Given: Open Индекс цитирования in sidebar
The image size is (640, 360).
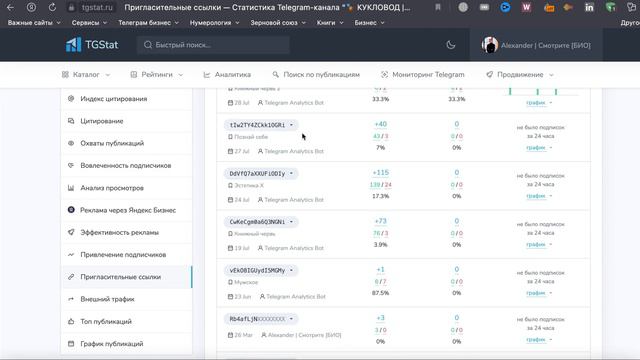Looking at the screenshot, I should click(127, 99).
